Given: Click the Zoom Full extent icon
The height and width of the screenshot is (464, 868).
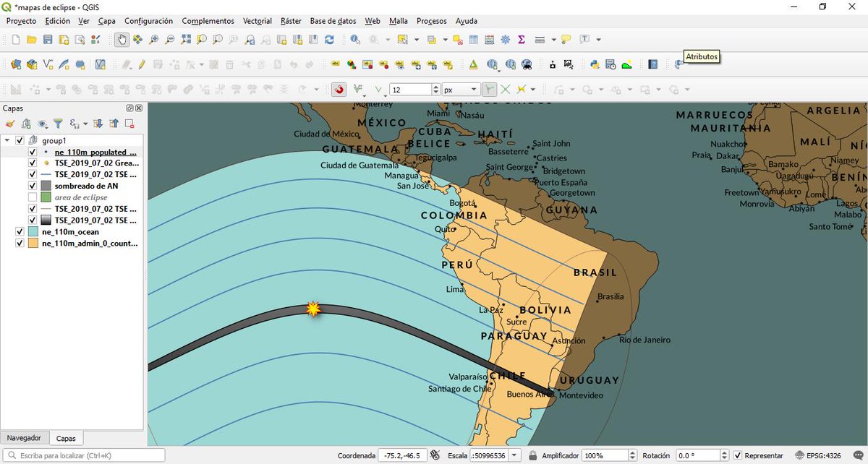Looking at the screenshot, I should (x=185, y=40).
